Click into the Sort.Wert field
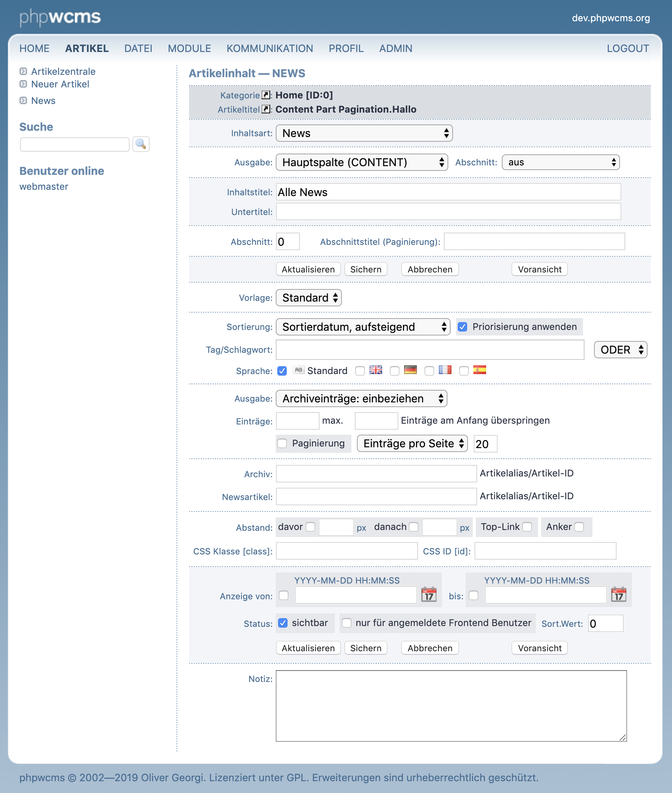 click(x=606, y=623)
